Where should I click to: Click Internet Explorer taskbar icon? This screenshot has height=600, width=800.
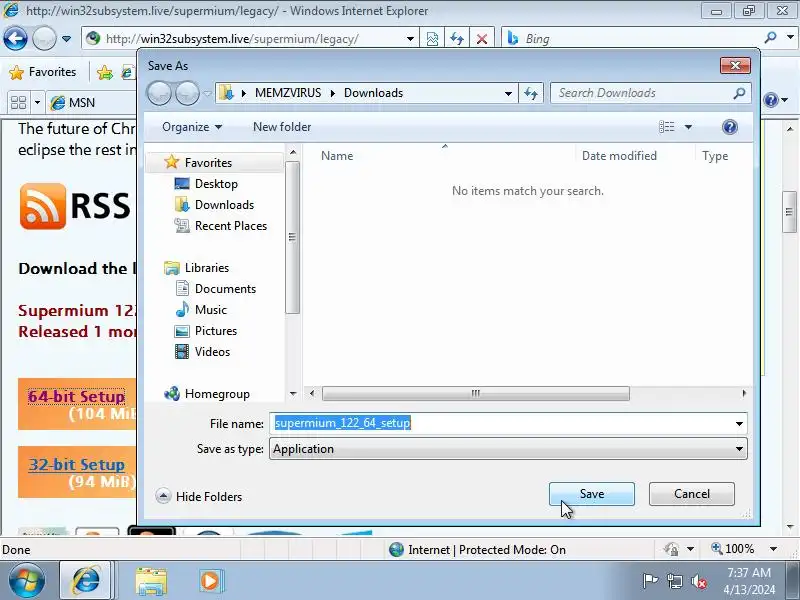(86, 580)
